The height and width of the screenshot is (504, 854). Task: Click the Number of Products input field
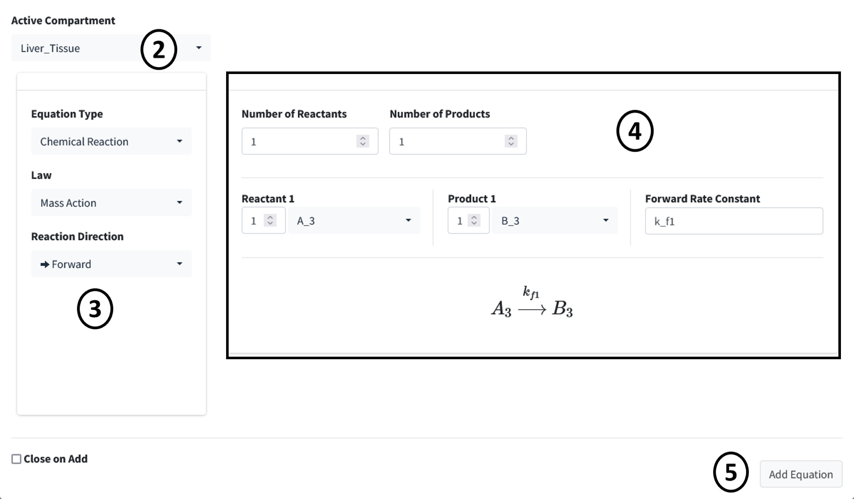point(458,141)
